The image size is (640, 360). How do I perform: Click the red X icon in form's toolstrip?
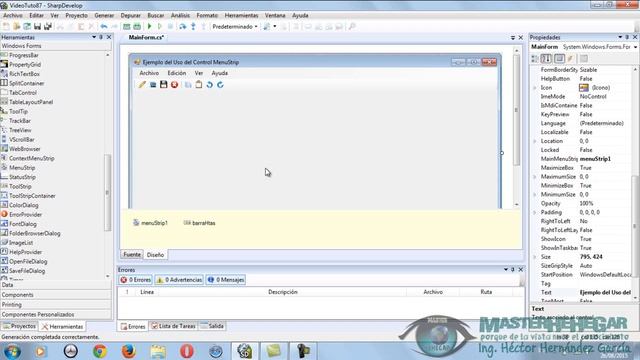coord(175,84)
